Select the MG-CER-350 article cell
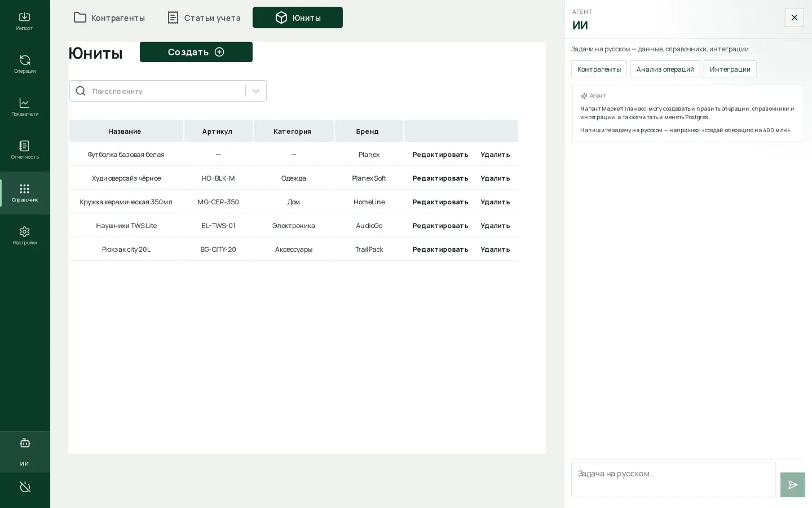The height and width of the screenshot is (508, 812). point(218,202)
